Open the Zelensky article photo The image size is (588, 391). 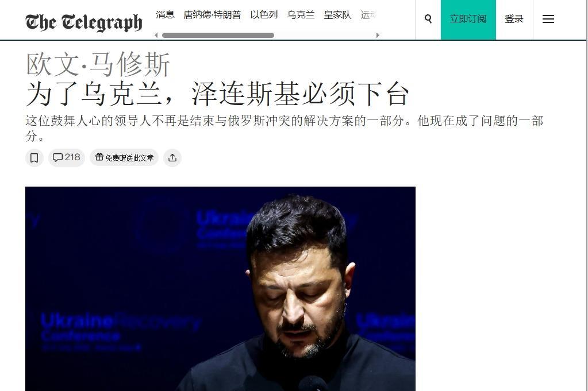pyautogui.click(x=220, y=289)
